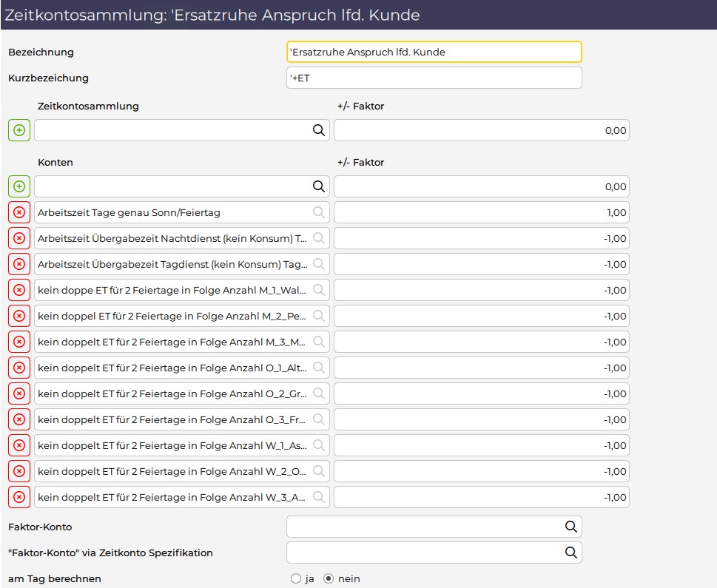Select the 'Arbeitszeit Übergabezeit Tagdienst (kein Konsum)' account text
Image resolution: width=717 pixels, height=588 pixels.
(172, 264)
